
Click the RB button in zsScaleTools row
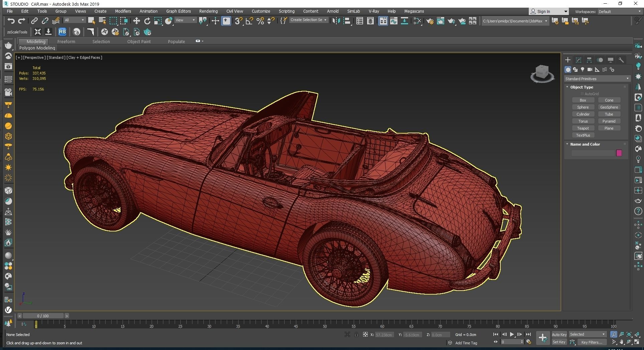click(x=62, y=32)
